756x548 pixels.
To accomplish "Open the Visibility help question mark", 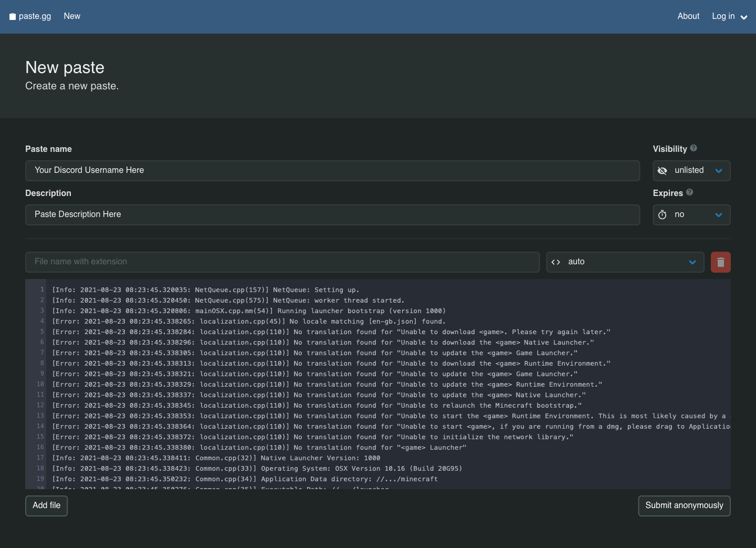I will coord(694,148).
